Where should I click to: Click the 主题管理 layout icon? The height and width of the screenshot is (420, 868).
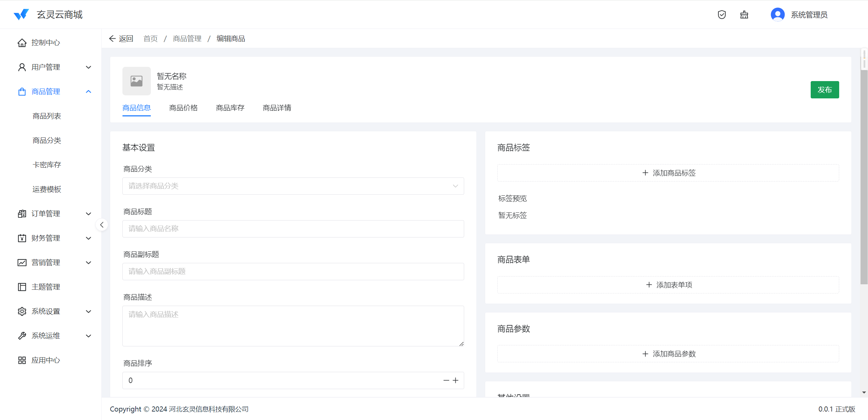point(22,287)
